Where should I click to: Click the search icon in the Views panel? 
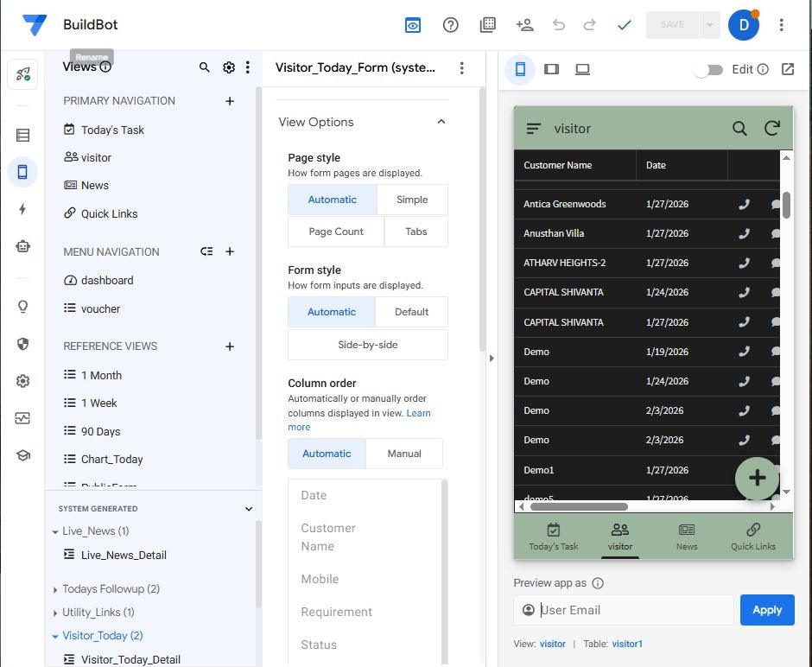pos(205,67)
